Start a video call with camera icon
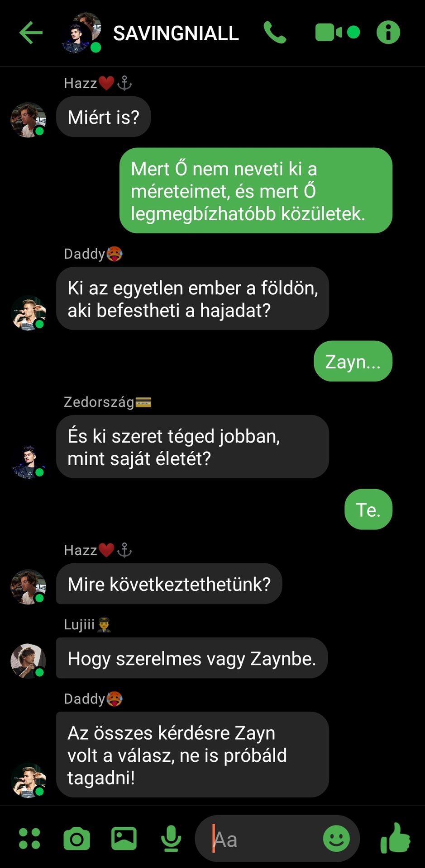Viewport: 425px width, 868px height. (337, 33)
